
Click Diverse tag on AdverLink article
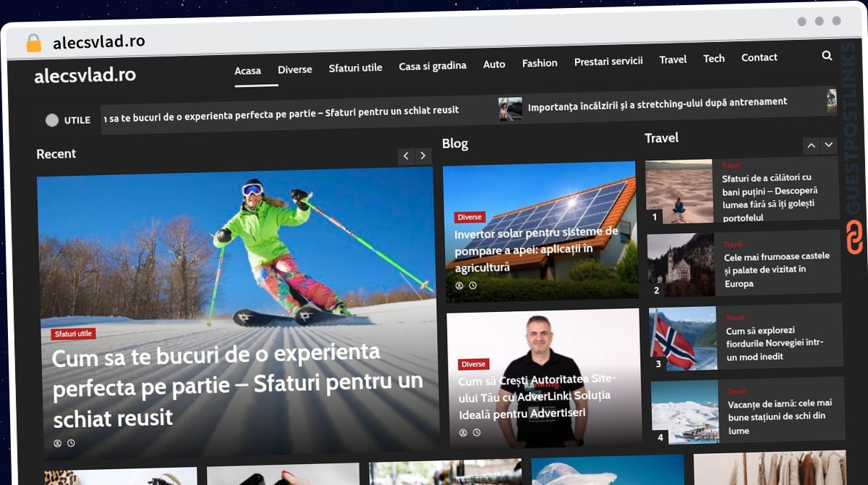click(x=474, y=364)
